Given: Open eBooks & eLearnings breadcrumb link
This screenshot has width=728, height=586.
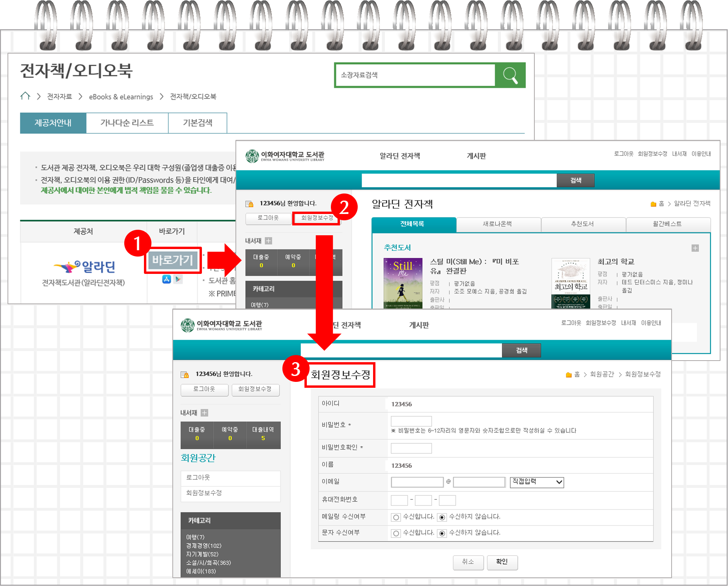Looking at the screenshot, I should pyautogui.click(x=121, y=97).
